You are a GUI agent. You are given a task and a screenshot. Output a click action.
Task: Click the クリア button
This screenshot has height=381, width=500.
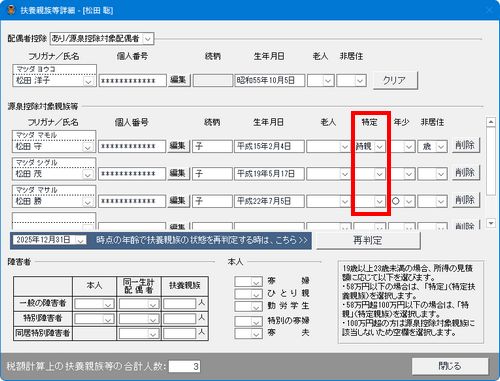point(395,80)
